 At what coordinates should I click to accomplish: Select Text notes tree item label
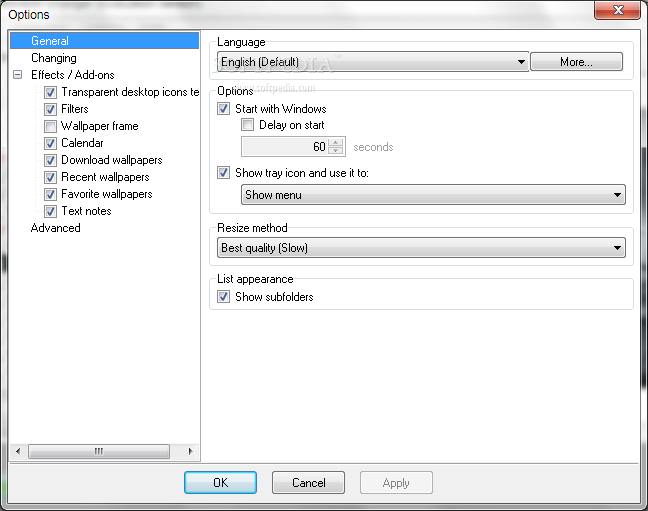pos(86,211)
